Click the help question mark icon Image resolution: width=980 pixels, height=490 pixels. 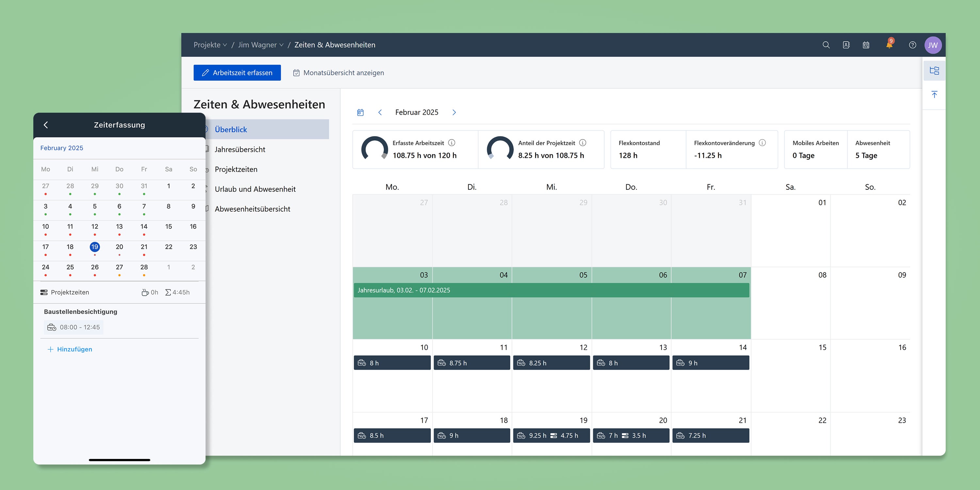click(912, 45)
